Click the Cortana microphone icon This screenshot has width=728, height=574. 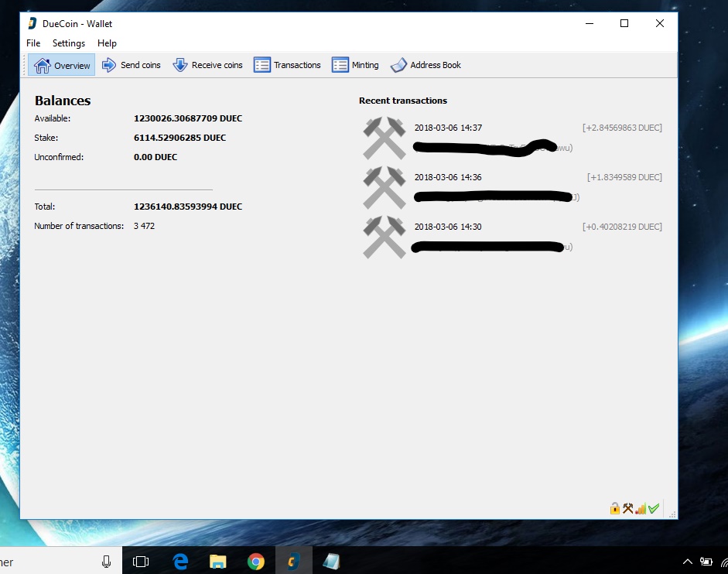[106, 562]
